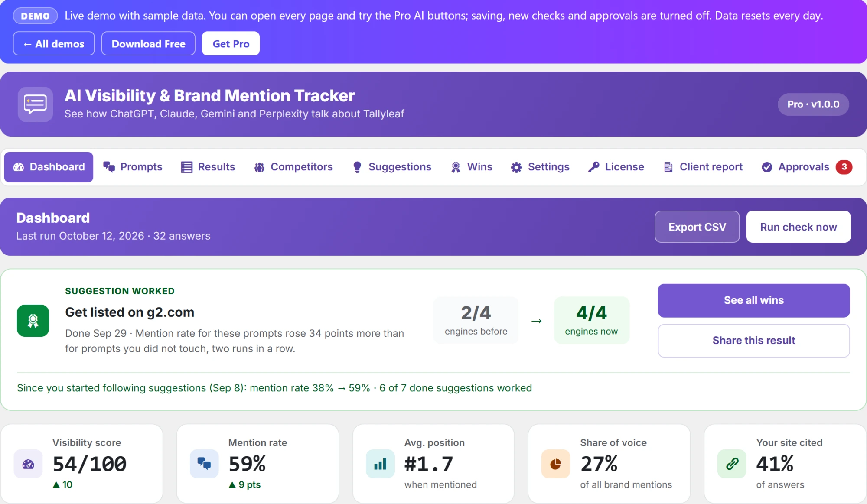867x504 pixels.
Task: Click the Get Pro button
Action: 231,44
